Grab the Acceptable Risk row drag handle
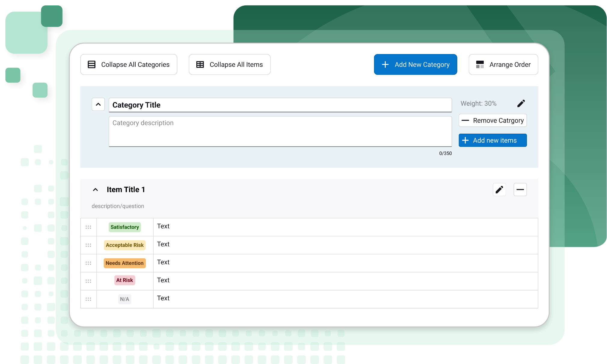The image size is (607, 364). [88, 245]
